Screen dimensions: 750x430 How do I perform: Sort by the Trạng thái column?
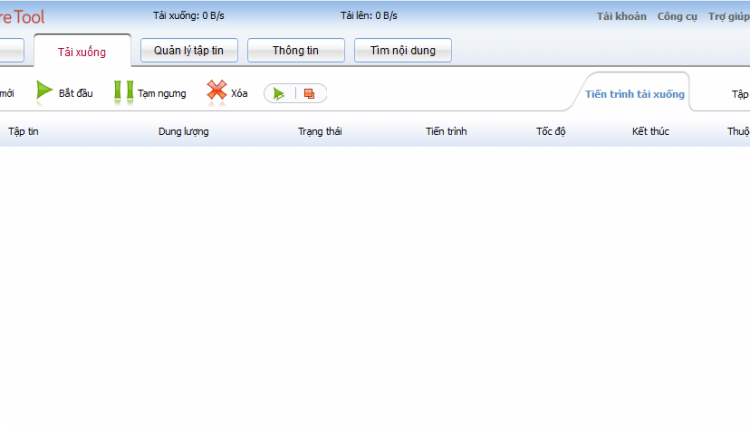point(320,131)
